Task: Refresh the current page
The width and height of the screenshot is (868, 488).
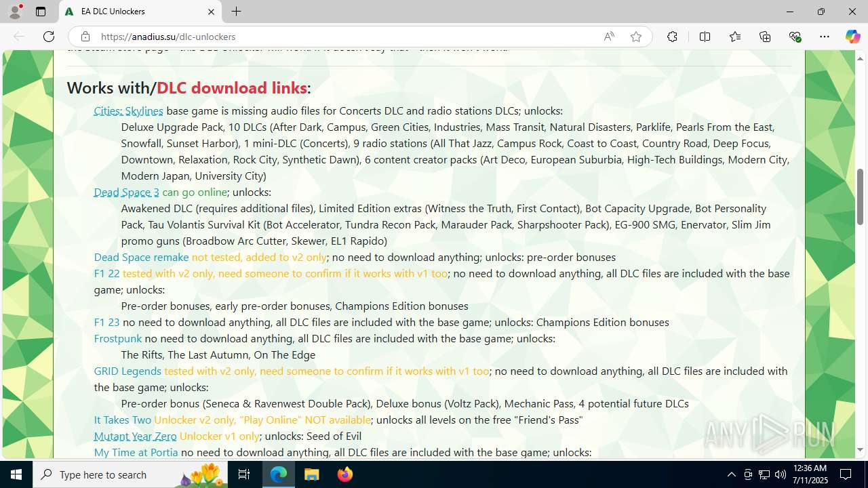Action: tap(49, 37)
